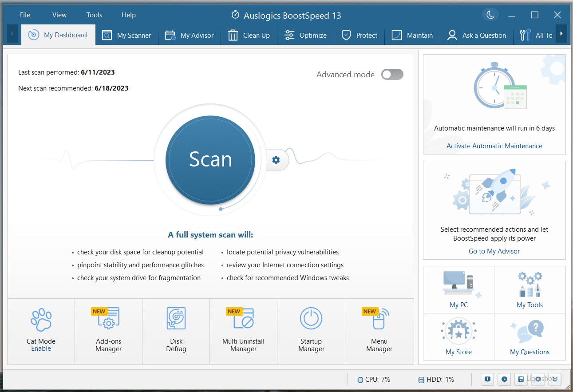
Task: Click Go to My Advisor link
Action: click(x=494, y=251)
